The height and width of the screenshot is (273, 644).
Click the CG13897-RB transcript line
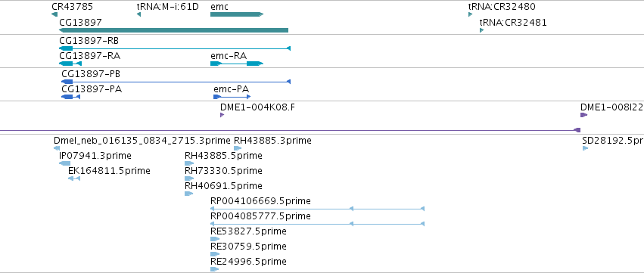coord(175,48)
